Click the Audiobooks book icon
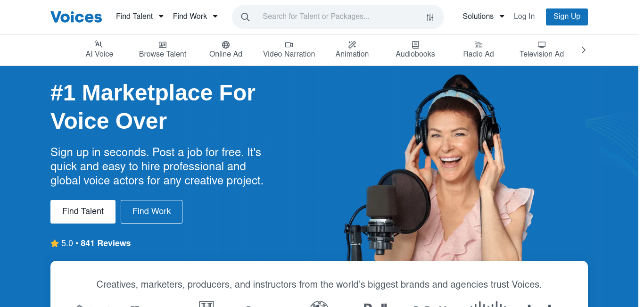Viewport: 644px width, 307px height. coord(415,45)
